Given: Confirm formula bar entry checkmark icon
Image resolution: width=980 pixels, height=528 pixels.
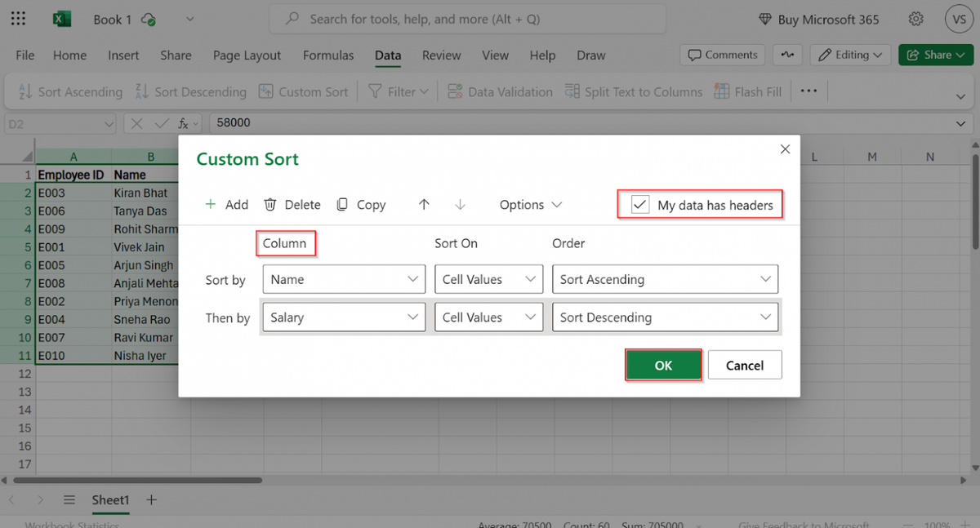Looking at the screenshot, I should coord(161,123).
